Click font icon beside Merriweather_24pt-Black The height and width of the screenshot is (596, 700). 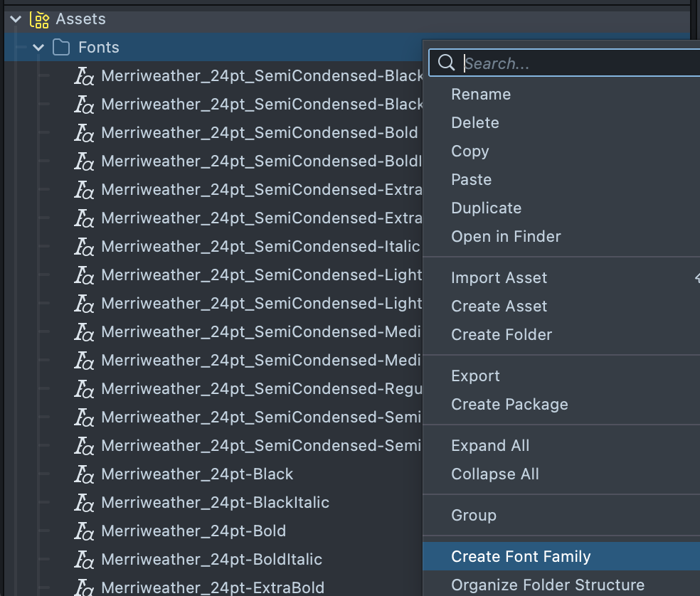point(85,474)
